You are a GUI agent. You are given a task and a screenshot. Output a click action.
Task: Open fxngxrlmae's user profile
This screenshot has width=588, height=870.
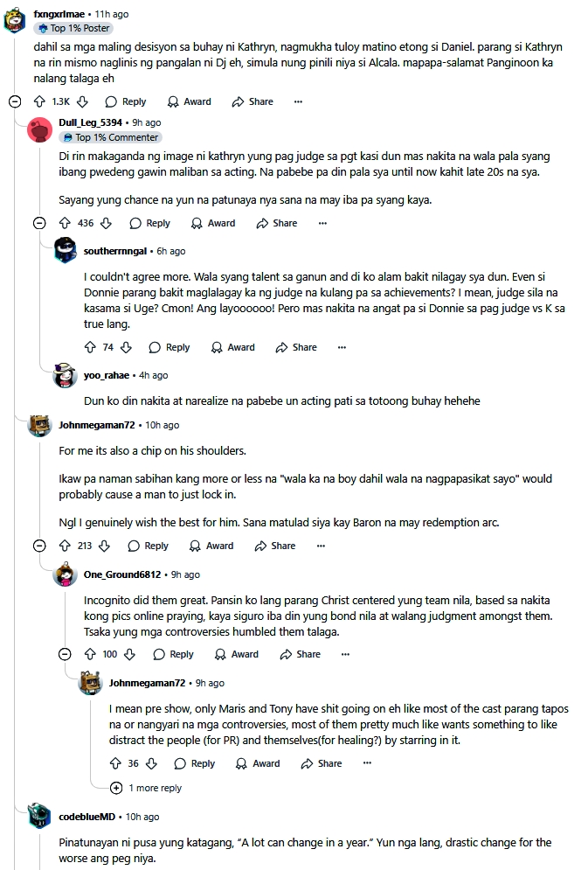pos(61,15)
